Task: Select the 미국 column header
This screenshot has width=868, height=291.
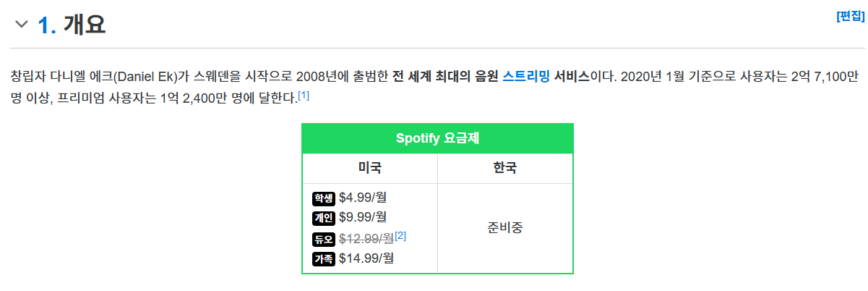Action: tap(370, 169)
